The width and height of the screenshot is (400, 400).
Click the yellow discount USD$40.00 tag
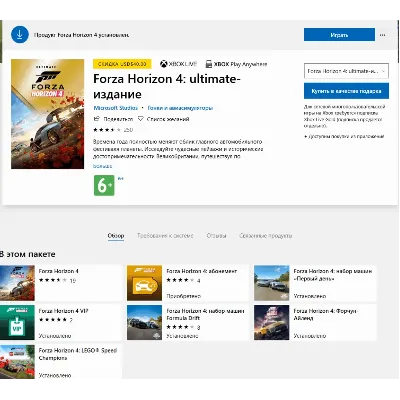pyautogui.click(x=122, y=64)
